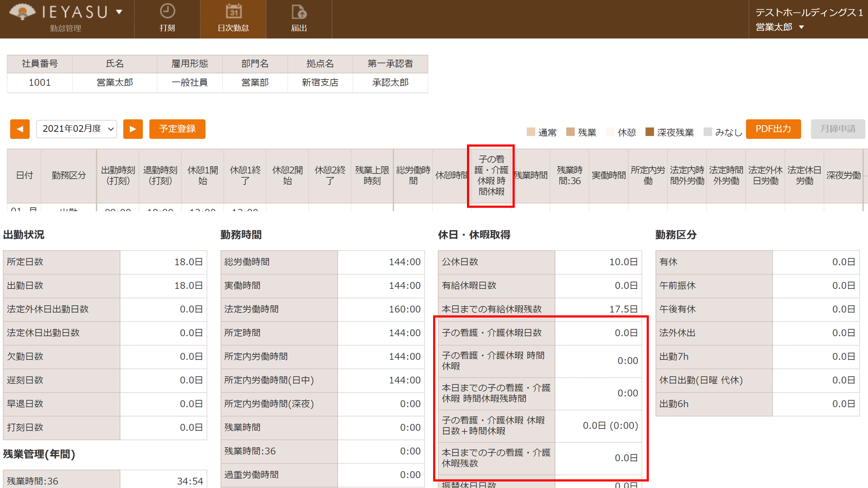Viewport: 868px width, 488px height.
Task: Click the 営業部 department cell
Action: 255,82
